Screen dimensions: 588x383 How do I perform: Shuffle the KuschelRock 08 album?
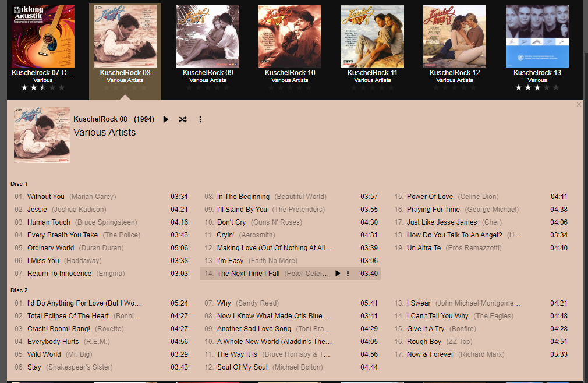183,119
